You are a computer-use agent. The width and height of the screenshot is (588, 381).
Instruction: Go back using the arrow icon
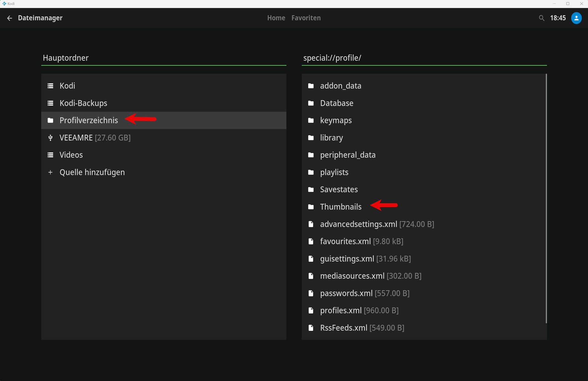10,18
